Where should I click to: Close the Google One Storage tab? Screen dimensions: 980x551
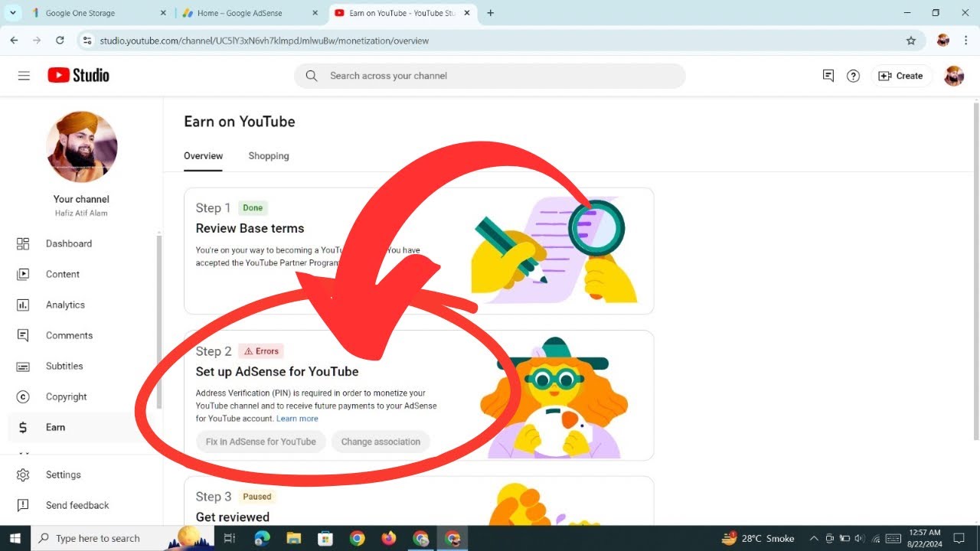point(163,13)
